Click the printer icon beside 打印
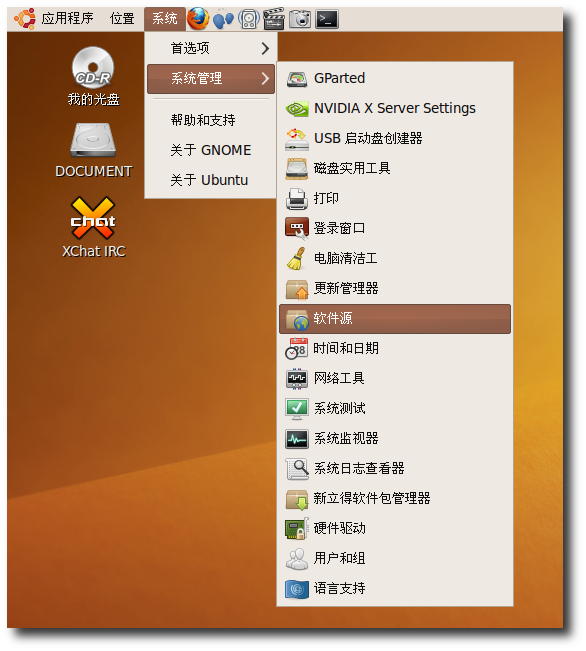Viewport: 586px width, 651px height. (297, 198)
